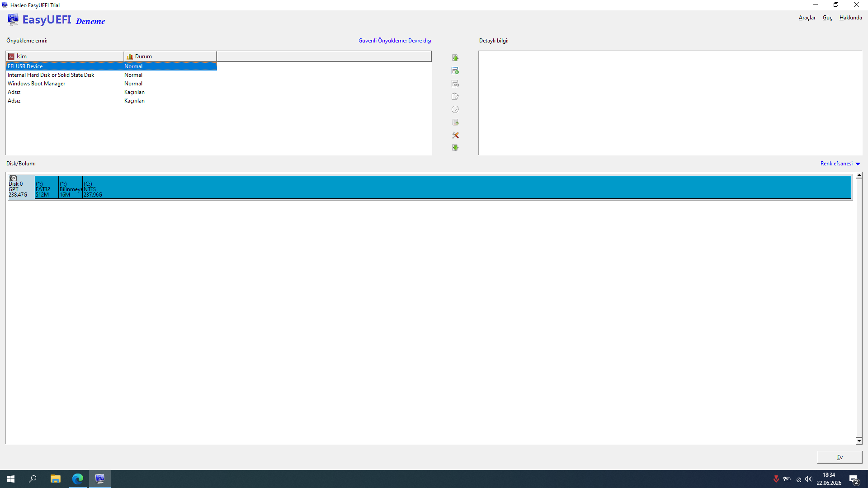The height and width of the screenshot is (488, 868).
Task: Open the Windows Start menu
Action: [x=11, y=479]
